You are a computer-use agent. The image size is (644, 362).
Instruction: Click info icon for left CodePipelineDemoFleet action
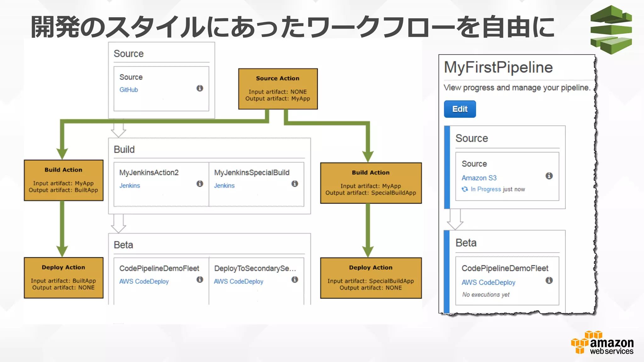[200, 279]
